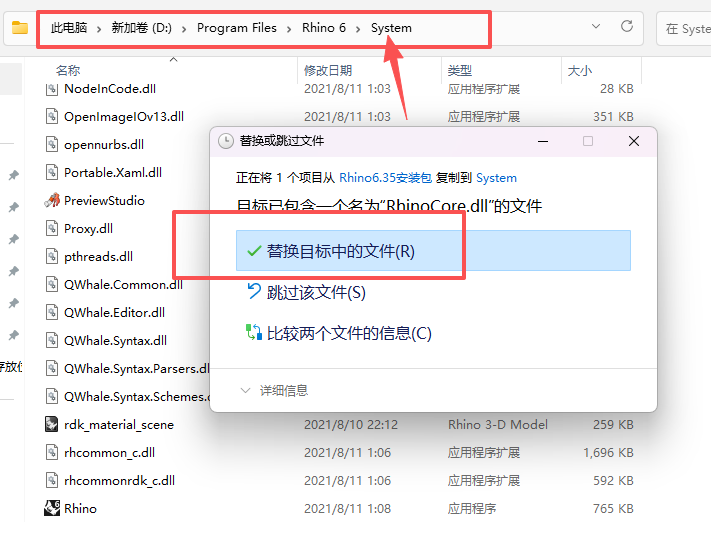
Task: Click the compare files icon
Action: point(253,332)
